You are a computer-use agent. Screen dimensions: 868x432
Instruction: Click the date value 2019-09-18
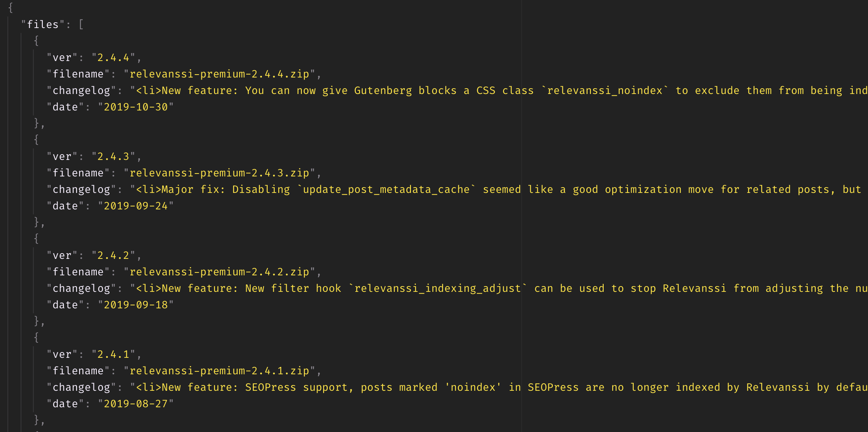coord(136,305)
